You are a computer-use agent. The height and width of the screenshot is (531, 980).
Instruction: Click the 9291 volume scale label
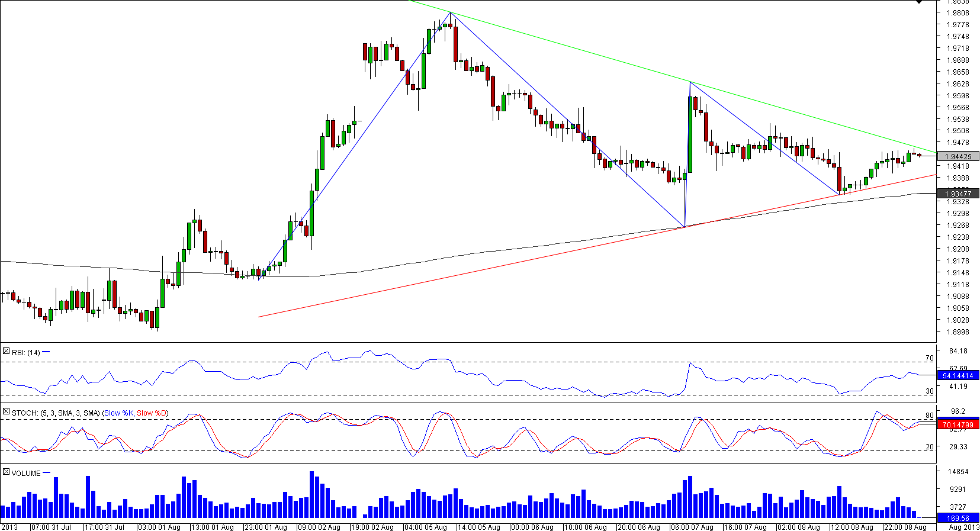pos(958,490)
